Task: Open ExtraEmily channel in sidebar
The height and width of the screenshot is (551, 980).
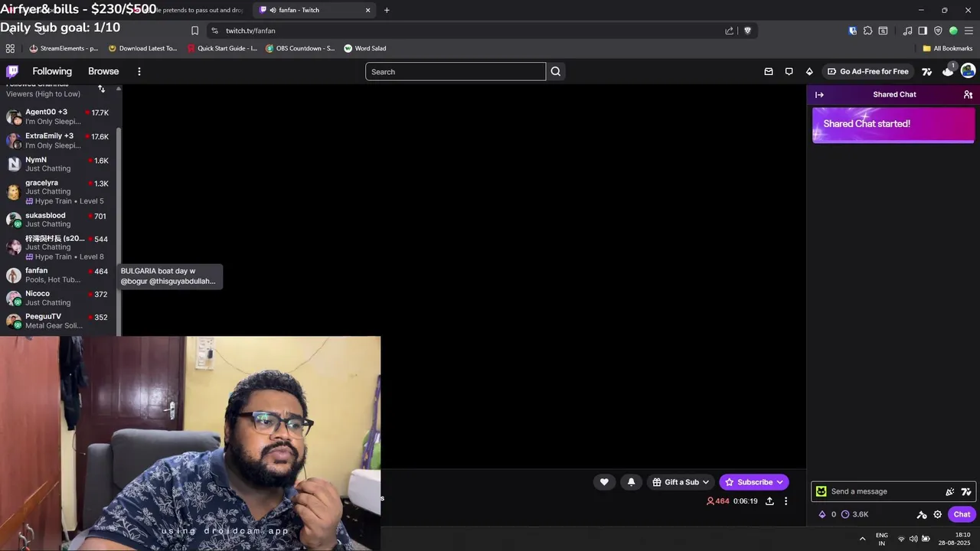Action: click(58, 140)
